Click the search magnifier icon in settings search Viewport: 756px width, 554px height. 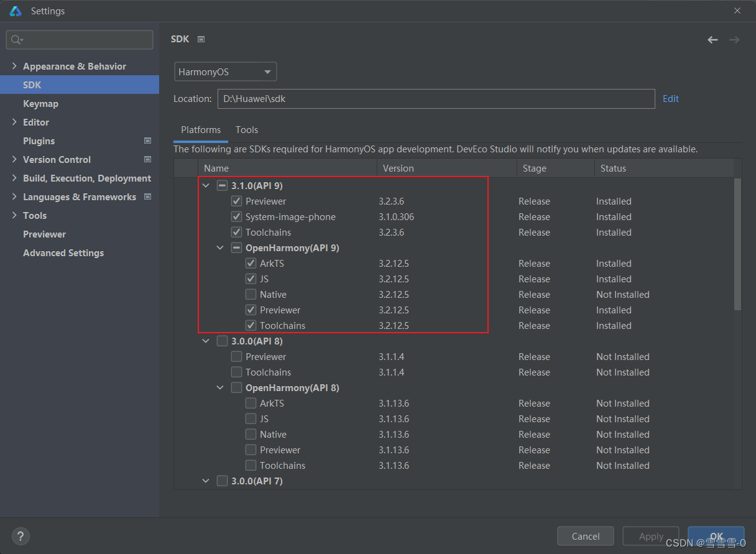[x=17, y=40]
